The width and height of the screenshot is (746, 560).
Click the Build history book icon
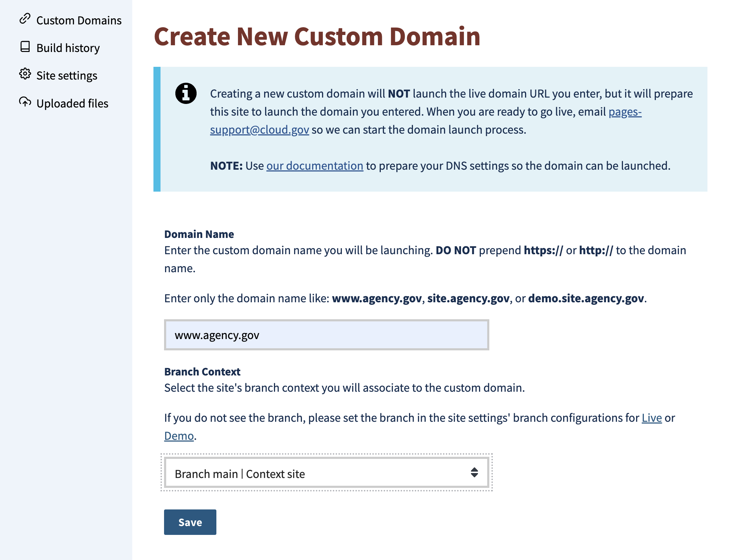(25, 47)
